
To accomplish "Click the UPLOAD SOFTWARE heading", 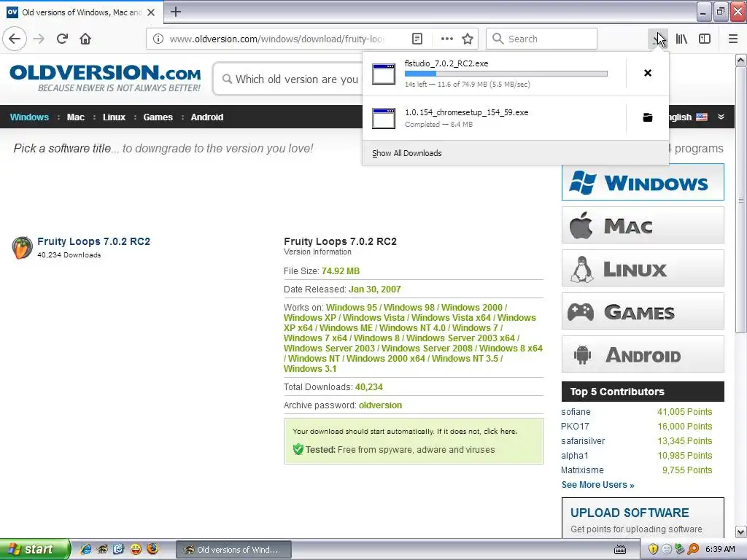I will point(630,513).
